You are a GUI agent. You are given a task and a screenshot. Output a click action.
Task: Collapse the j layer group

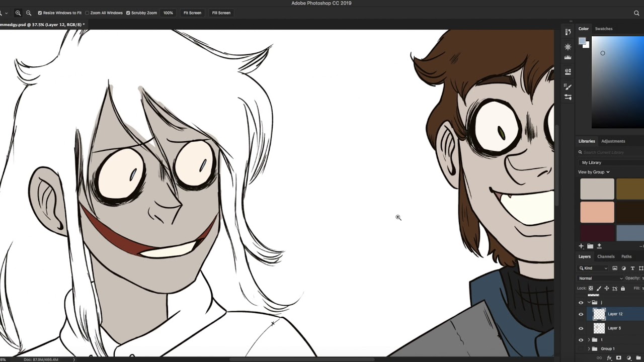pyautogui.click(x=589, y=303)
